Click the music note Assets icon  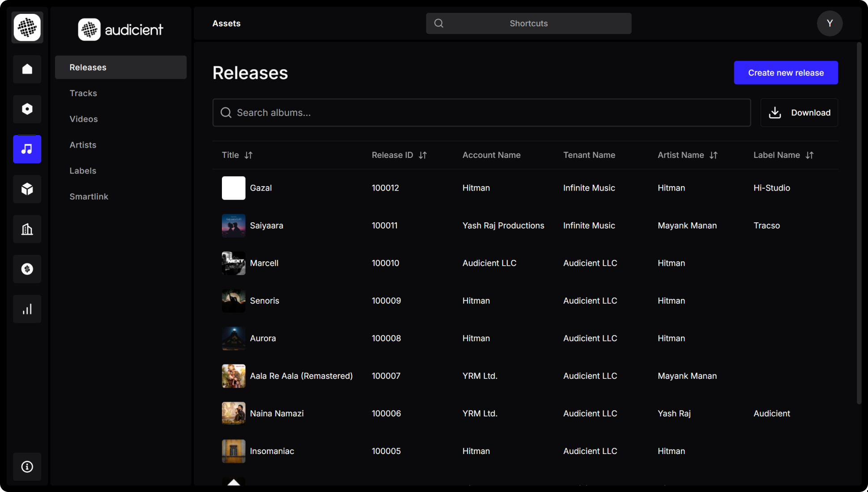tap(27, 149)
